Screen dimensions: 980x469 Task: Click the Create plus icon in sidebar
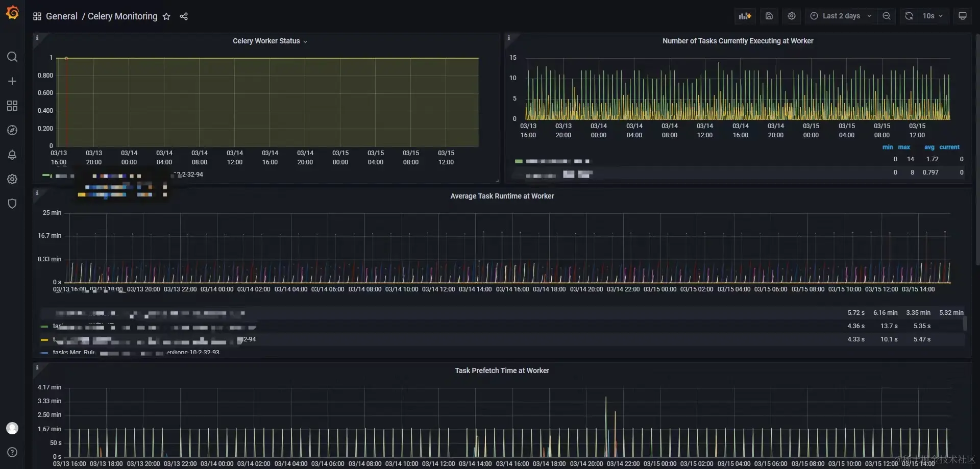tap(12, 81)
